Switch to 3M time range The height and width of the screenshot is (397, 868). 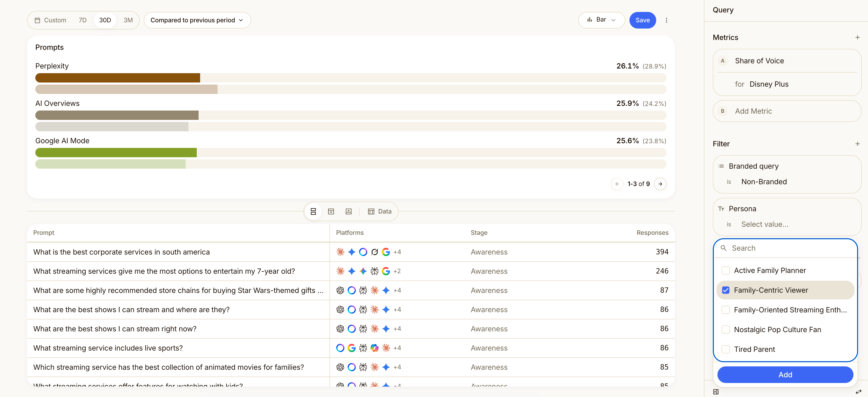point(128,20)
